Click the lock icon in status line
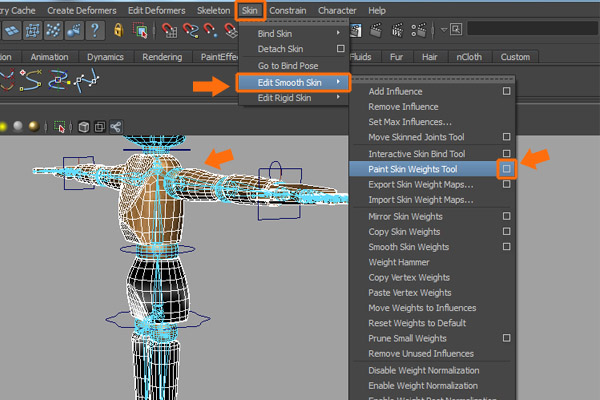This screenshot has height=400, width=600. pyautogui.click(x=120, y=30)
